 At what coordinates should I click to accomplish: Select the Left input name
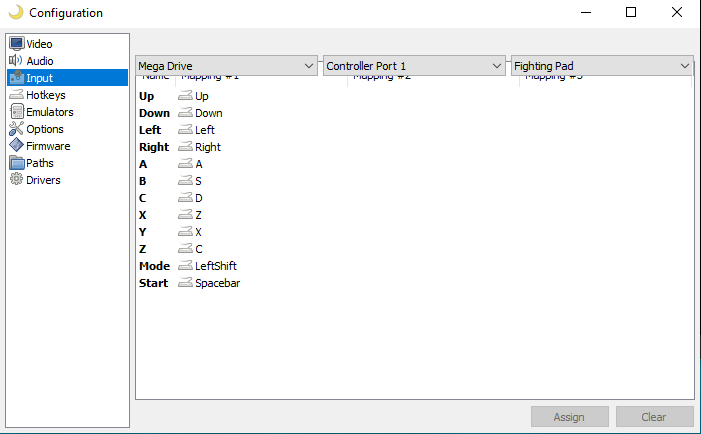point(150,130)
